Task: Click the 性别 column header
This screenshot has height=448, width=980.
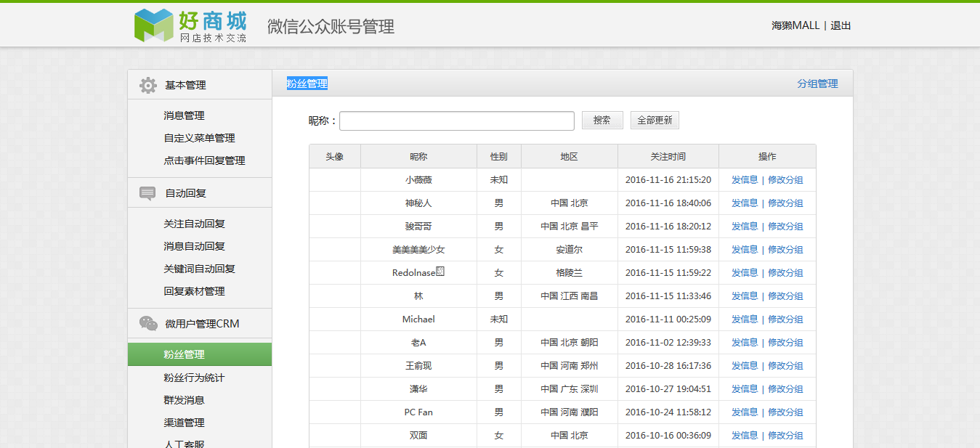Action: tap(499, 157)
